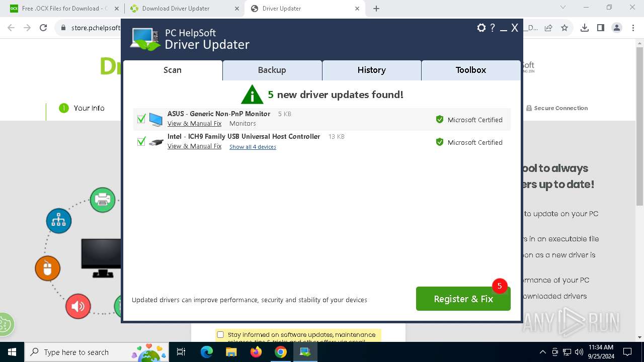Open Chrome tab search dropdown
644x362 pixels.
(x=563, y=8)
